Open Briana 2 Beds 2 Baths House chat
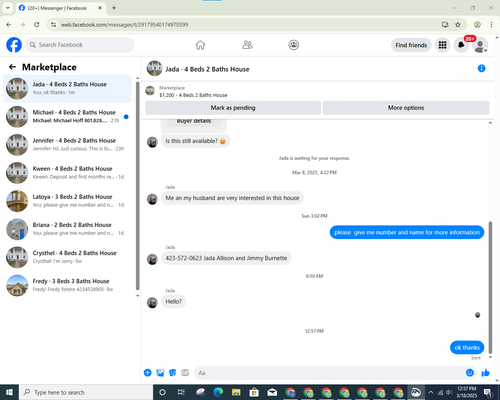The height and width of the screenshot is (400, 500). (x=67, y=229)
